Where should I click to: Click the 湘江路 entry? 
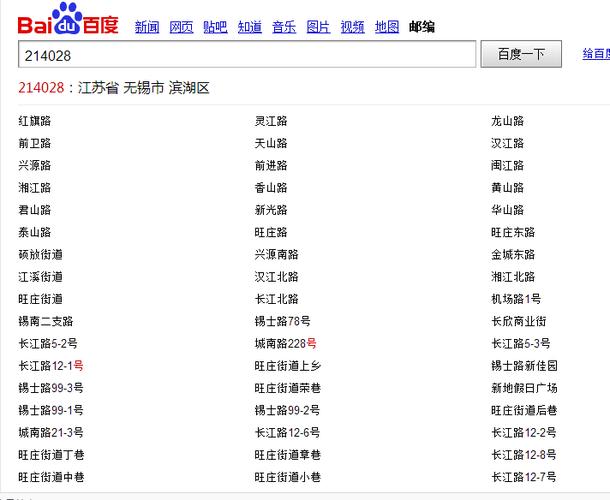pos(35,188)
